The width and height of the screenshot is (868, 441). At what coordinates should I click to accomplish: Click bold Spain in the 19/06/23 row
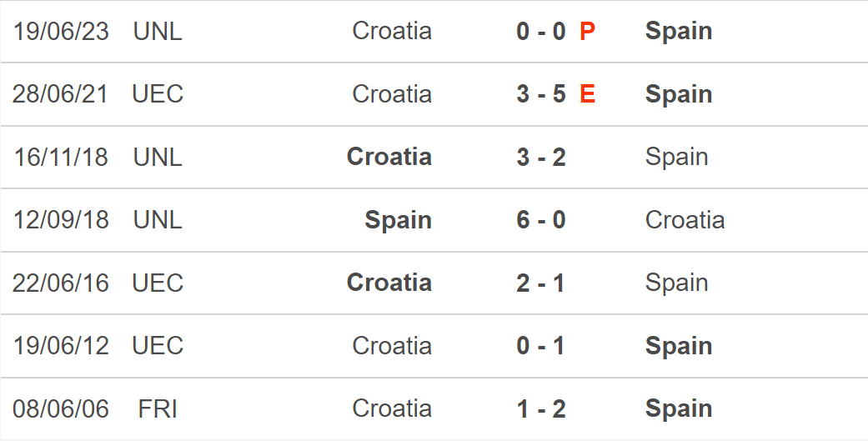click(679, 32)
